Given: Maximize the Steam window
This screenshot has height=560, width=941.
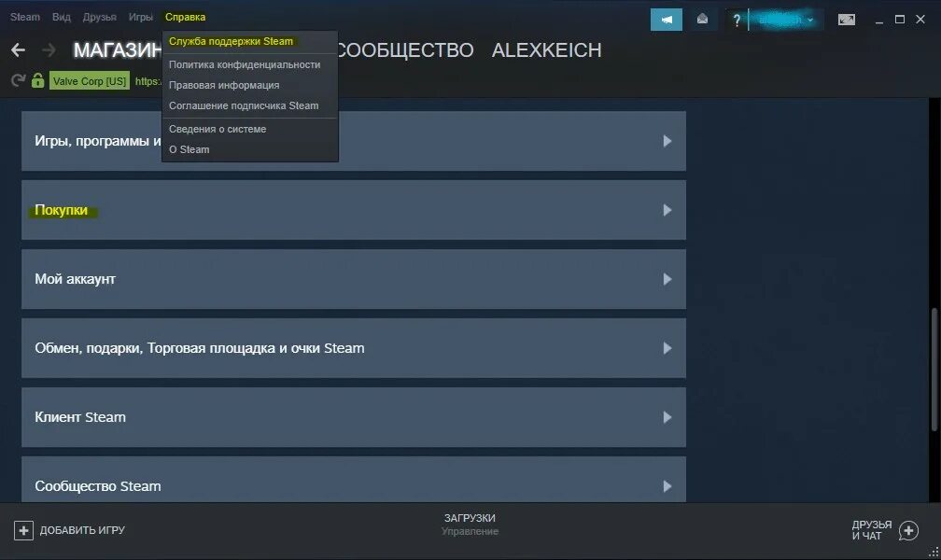Looking at the screenshot, I should [x=900, y=20].
